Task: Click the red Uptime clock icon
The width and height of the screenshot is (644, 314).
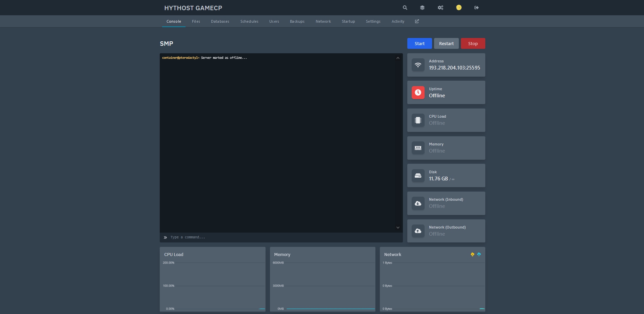Action: (418, 93)
